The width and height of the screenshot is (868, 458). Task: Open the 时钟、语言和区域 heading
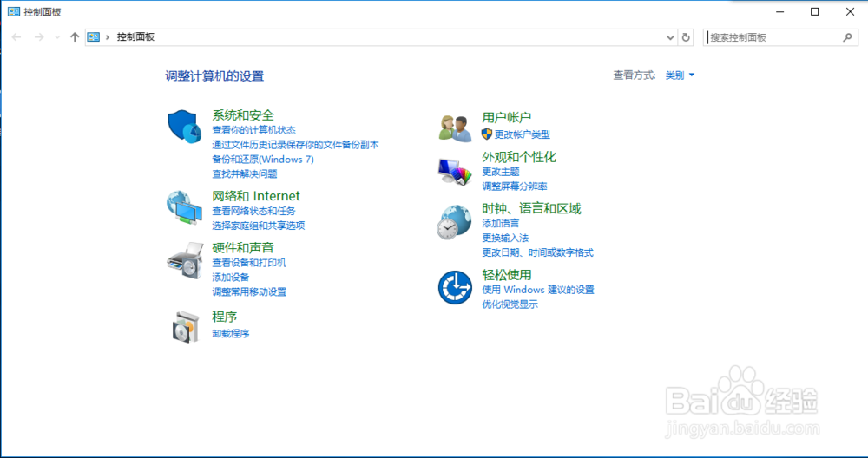[x=531, y=208]
